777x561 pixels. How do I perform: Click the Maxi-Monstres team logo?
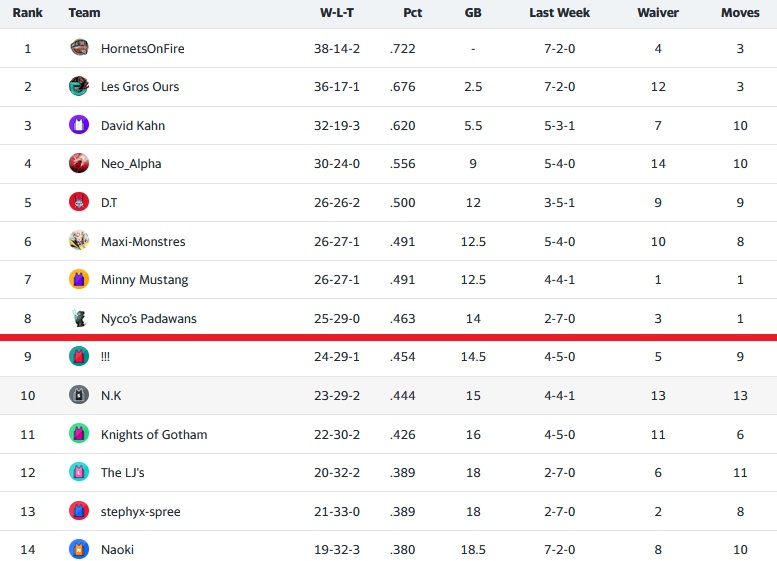79,241
